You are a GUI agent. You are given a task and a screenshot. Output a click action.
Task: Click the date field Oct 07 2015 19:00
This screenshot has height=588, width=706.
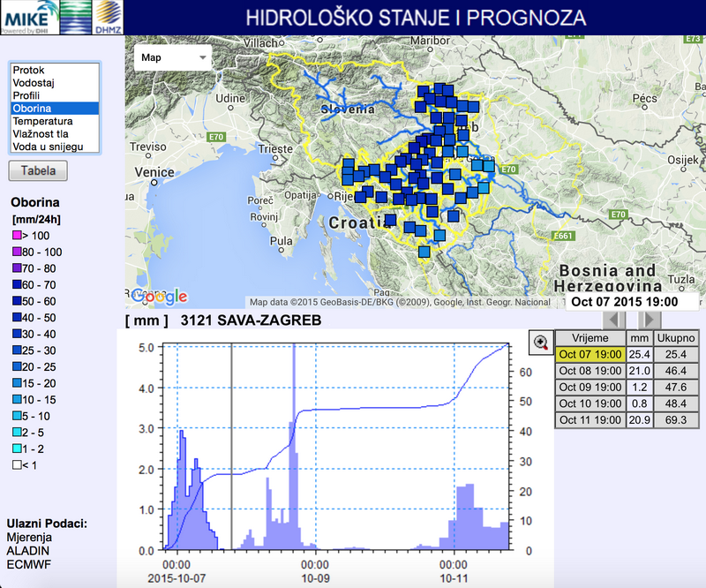[629, 301]
